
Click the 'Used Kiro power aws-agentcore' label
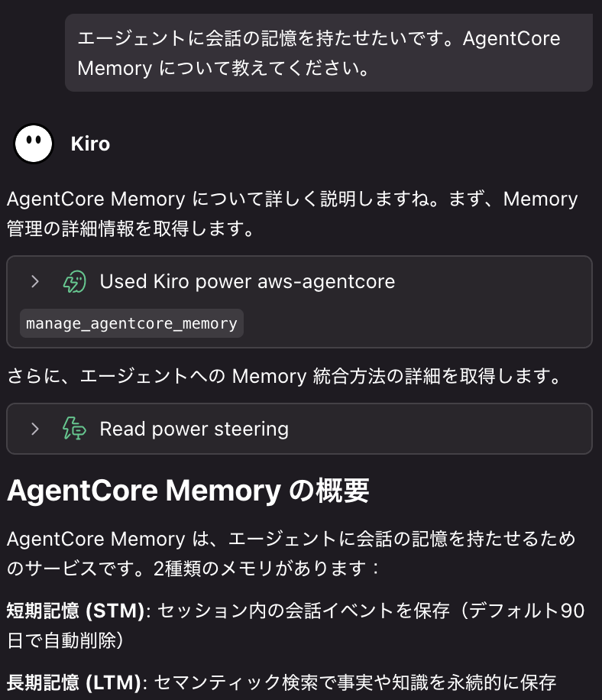point(247,281)
